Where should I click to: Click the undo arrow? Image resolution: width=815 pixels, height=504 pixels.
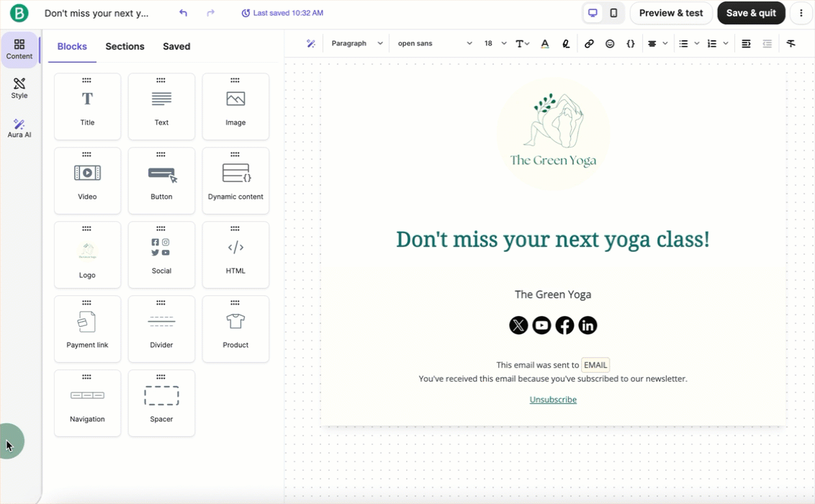click(x=183, y=13)
